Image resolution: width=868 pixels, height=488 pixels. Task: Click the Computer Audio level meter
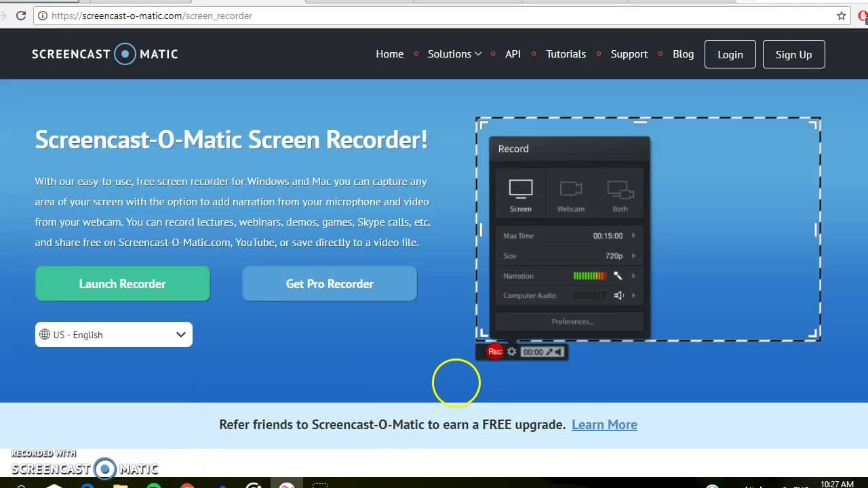pos(590,296)
